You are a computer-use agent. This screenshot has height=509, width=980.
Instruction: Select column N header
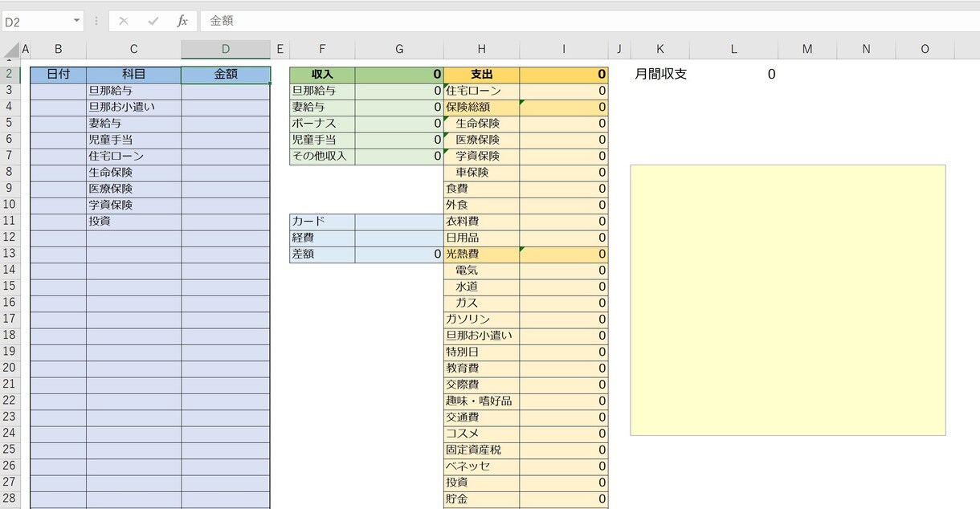(x=866, y=50)
